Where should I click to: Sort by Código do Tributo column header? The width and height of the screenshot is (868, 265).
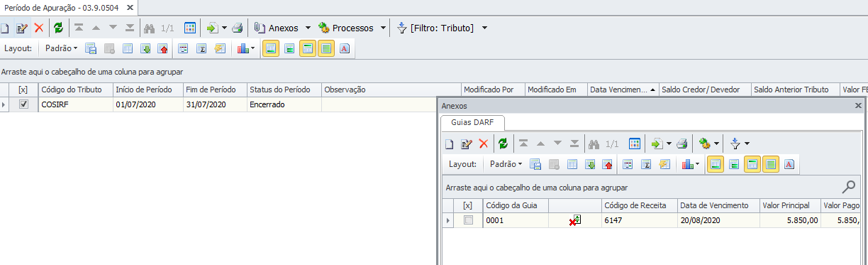click(x=75, y=90)
